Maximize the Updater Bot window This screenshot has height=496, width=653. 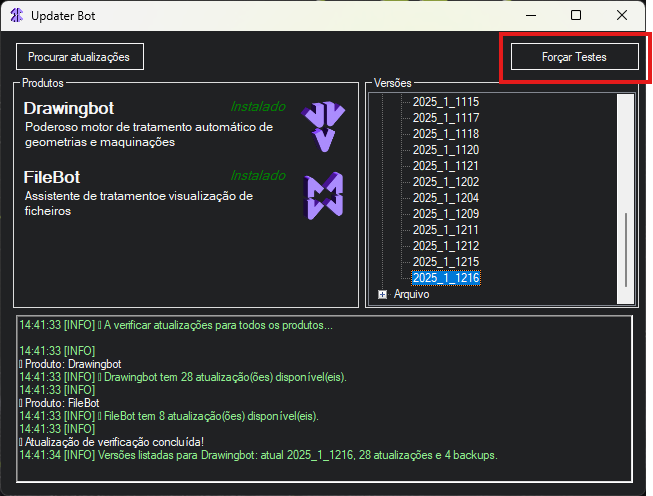click(x=576, y=15)
